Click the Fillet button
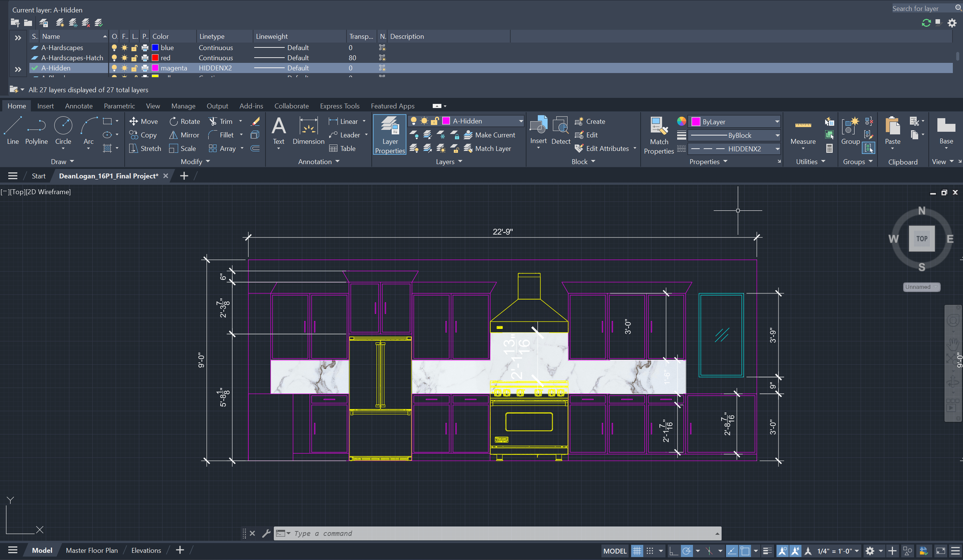This screenshot has height=560, width=963. click(x=221, y=135)
